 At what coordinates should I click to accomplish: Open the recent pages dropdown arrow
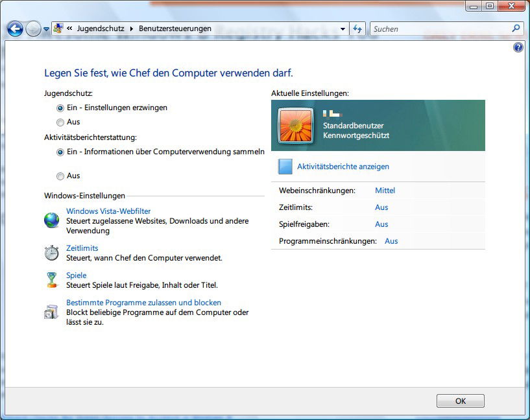pyautogui.click(x=46, y=29)
